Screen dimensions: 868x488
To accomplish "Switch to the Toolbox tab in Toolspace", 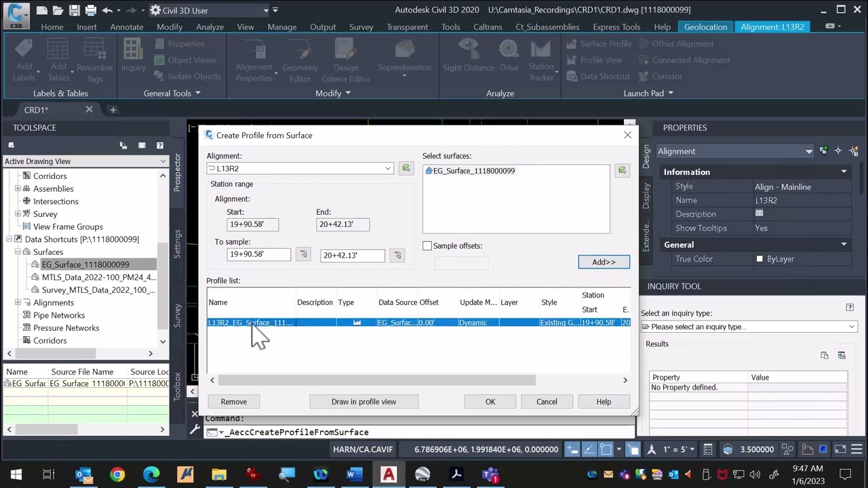I will pos(177,386).
